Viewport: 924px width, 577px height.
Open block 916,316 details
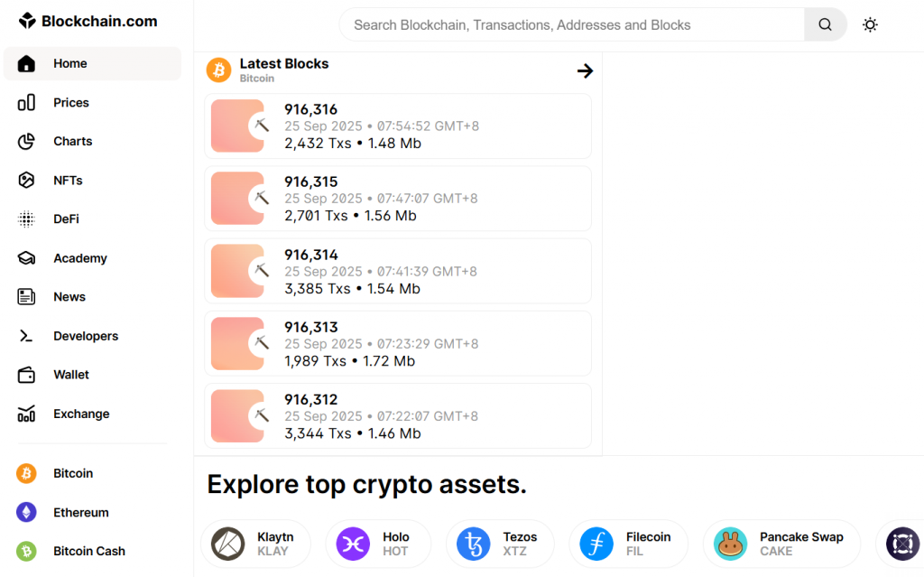(x=397, y=126)
